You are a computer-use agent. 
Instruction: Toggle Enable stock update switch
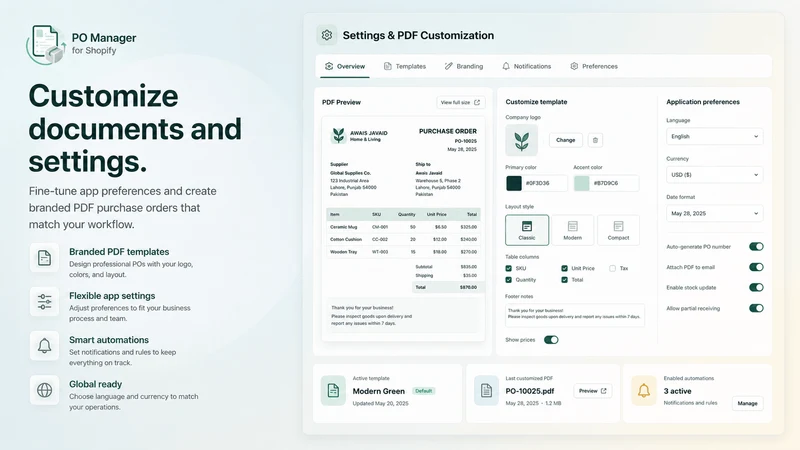pos(756,288)
